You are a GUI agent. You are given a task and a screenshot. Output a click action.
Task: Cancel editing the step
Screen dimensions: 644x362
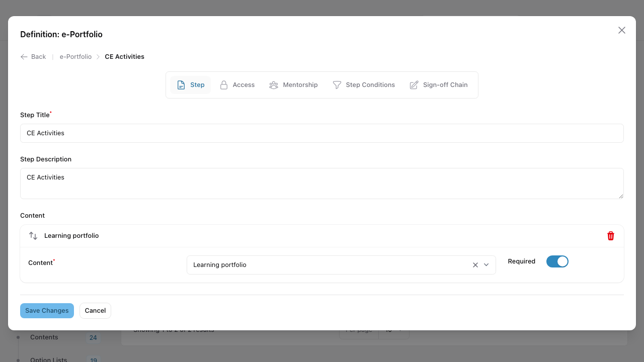[x=95, y=311]
